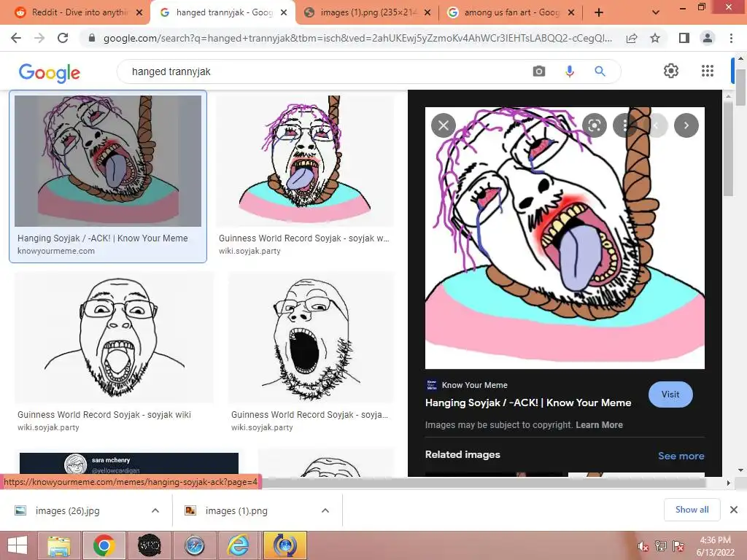Click the horizontal scrollbar right arrow
The width and height of the screenshot is (747, 560).
728,483
